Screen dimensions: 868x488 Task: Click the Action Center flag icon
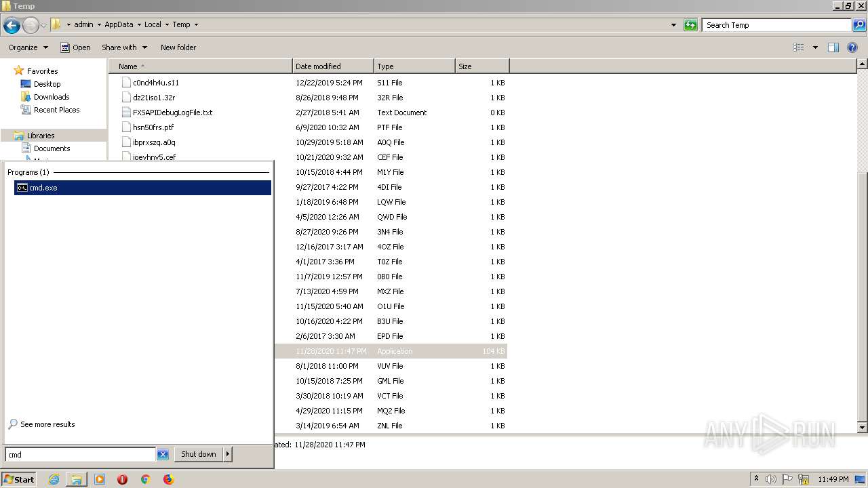coord(788,479)
